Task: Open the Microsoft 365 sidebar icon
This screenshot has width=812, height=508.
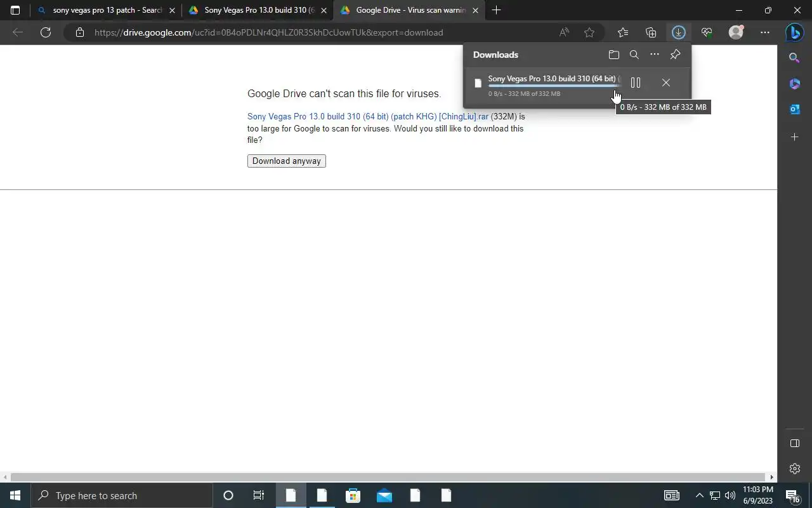Action: [x=794, y=84]
